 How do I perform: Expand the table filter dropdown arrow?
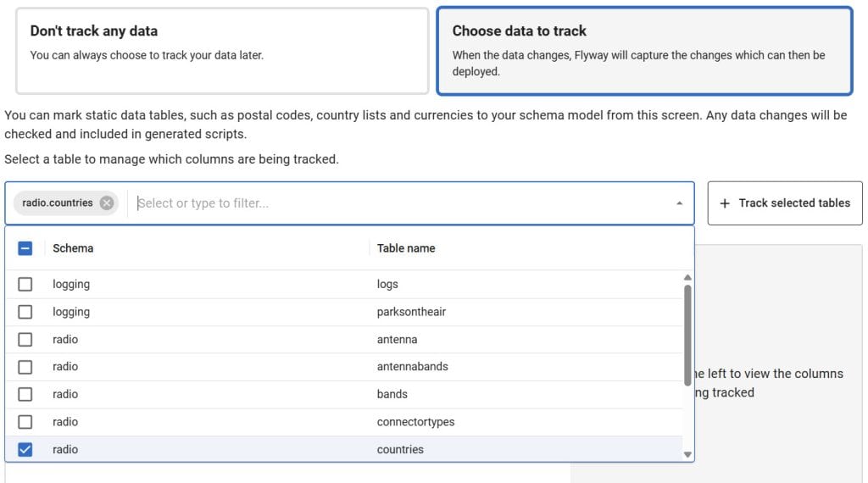click(x=679, y=203)
